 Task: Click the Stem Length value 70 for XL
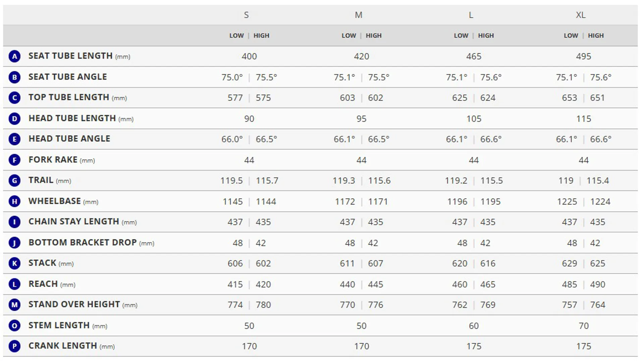(584, 326)
